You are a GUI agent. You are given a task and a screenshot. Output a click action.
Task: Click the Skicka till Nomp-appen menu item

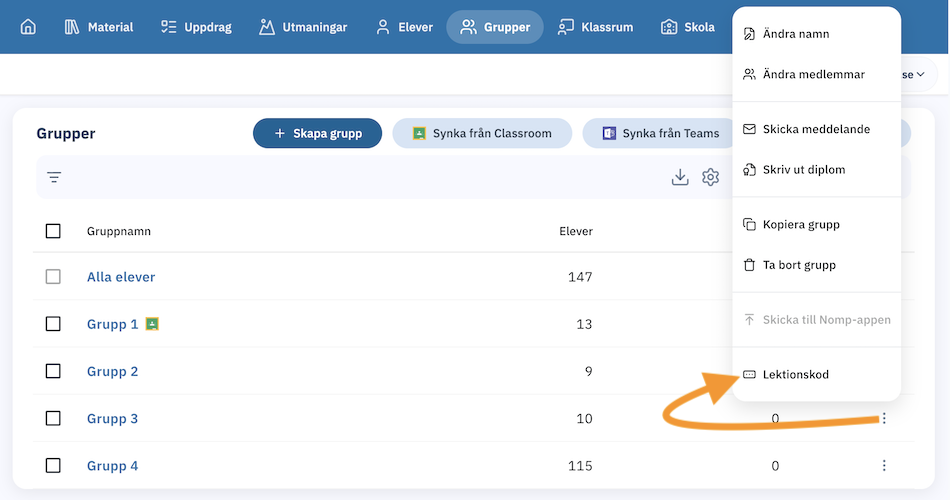816,319
